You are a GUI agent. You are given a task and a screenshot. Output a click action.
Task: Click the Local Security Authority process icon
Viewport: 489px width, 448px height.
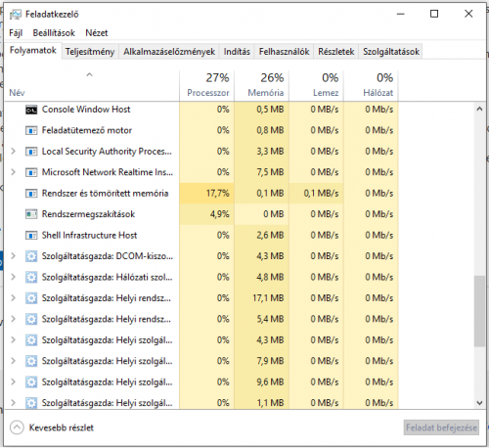[31, 152]
